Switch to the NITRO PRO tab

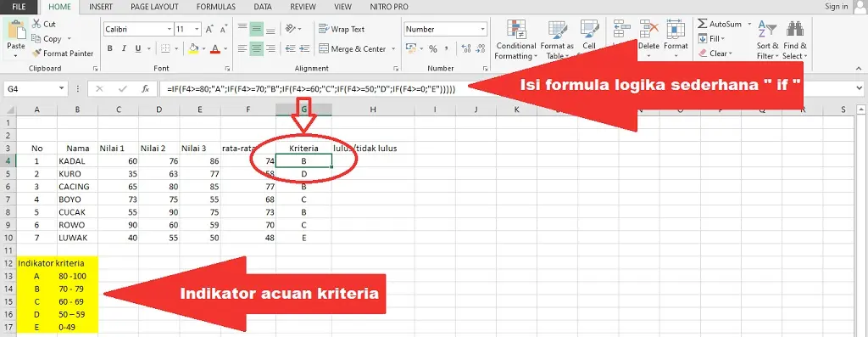[388, 7]
